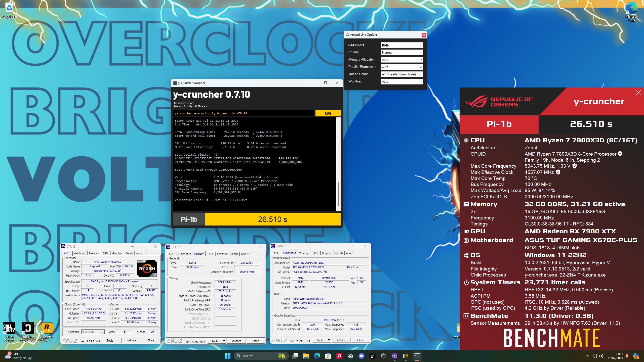Open Copilot preview from the taskbar
This screenshot has height=362, width=644.
pyautogui.click(x=636, y=356)
